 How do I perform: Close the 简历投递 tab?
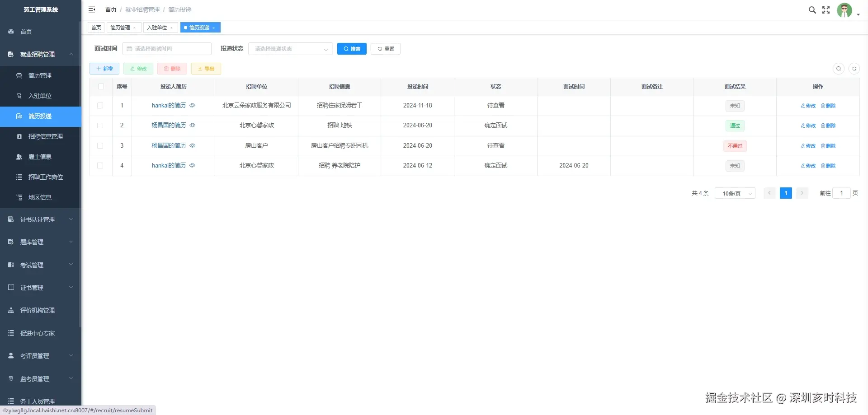(x=213, y=28)
